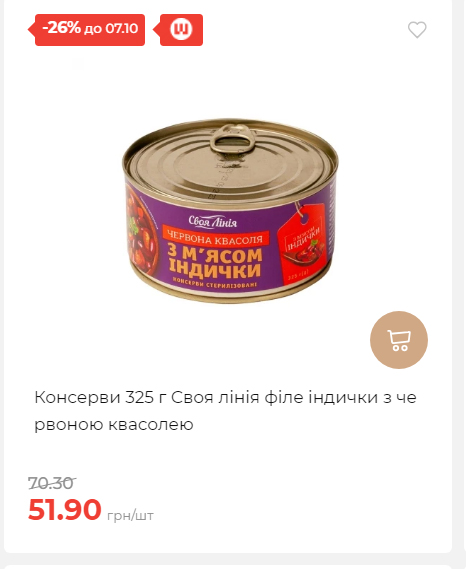466x569 pixels.
Task: Click the Своя Лінія logo on the can
Action: (x=213, y=222)
